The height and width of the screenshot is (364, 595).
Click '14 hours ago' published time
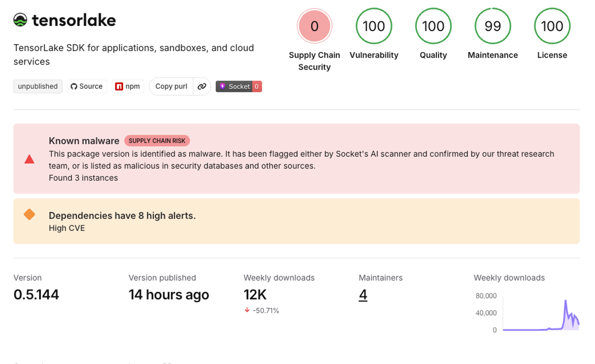click(169, 295)
